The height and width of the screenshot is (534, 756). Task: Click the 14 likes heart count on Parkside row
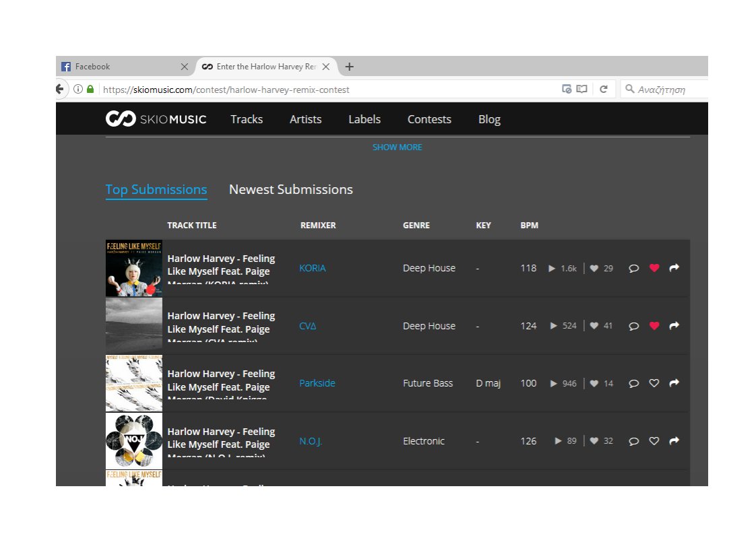click(x=601, y=384)
